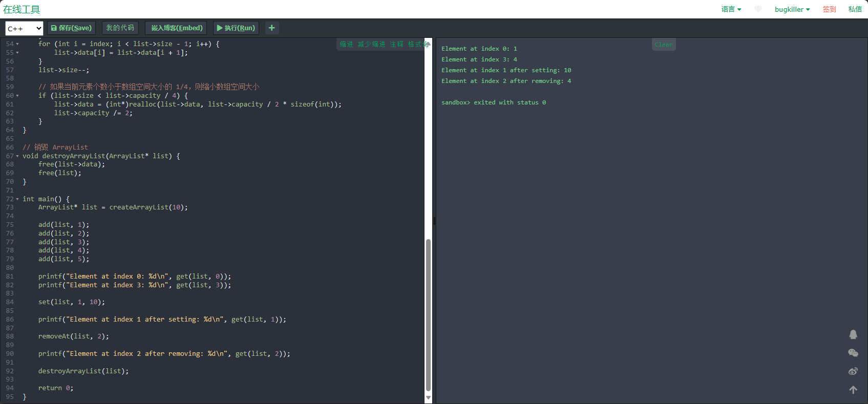Click 缩进 indent in editor toolbar
The height and width of the screenshot is (404, 868).
[x=347, y=45]
